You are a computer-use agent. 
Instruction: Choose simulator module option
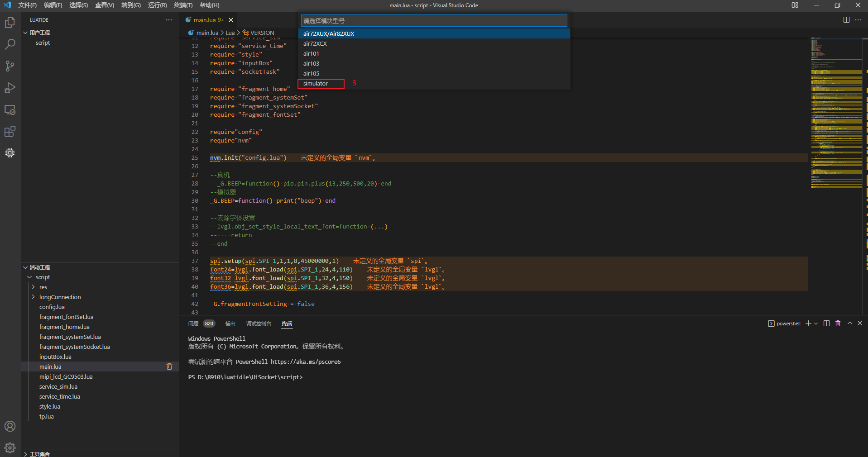coord(434,83)
